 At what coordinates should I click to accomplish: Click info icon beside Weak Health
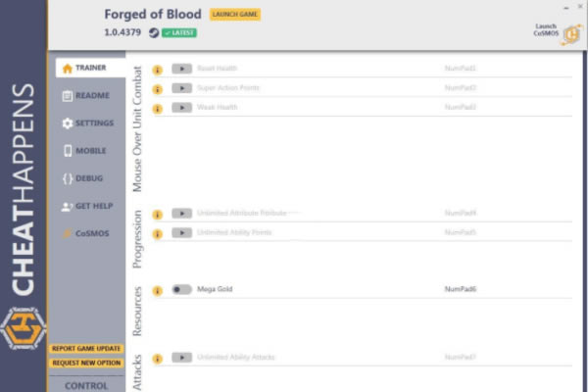[157, 107]
